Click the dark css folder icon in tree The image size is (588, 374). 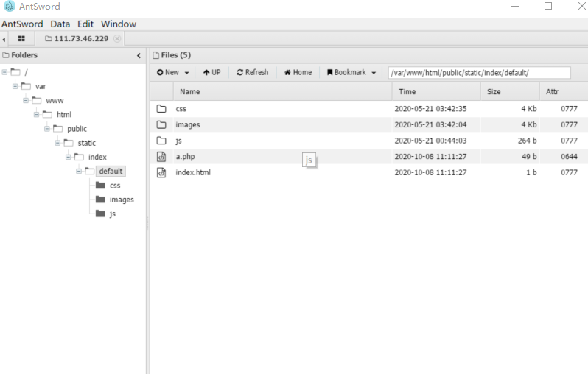[x=100, y=185]
